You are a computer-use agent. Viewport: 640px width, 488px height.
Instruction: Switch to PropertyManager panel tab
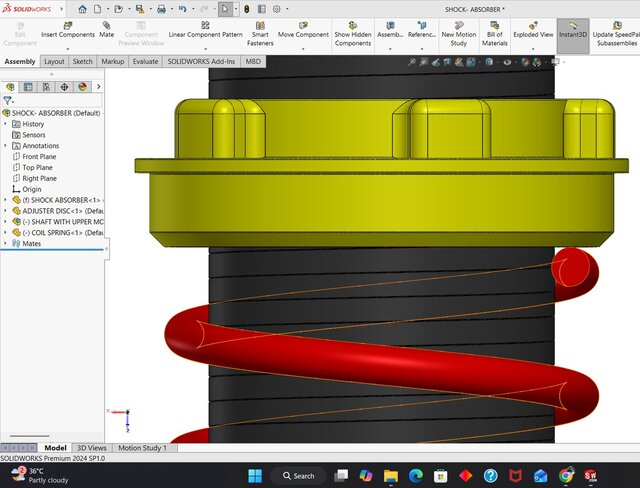click(x=28, y=87)
